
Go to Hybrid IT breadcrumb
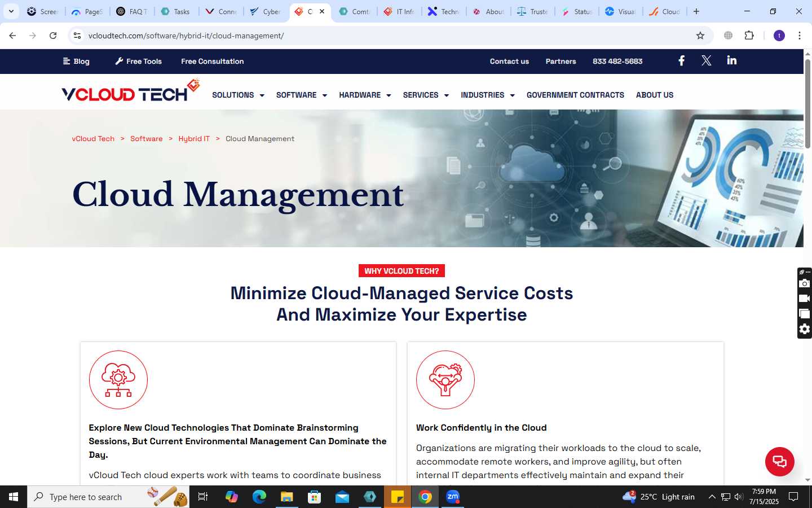(194, 138)
